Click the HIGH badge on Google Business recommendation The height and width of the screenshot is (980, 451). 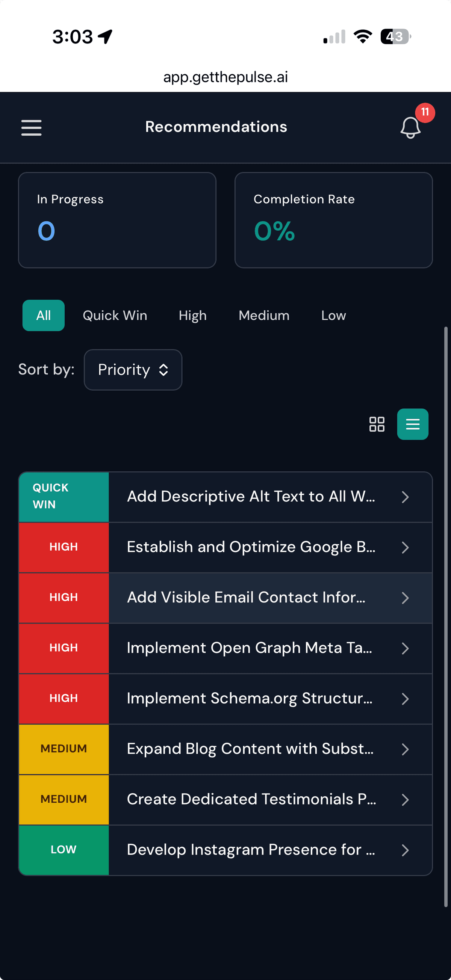point(63,547)
